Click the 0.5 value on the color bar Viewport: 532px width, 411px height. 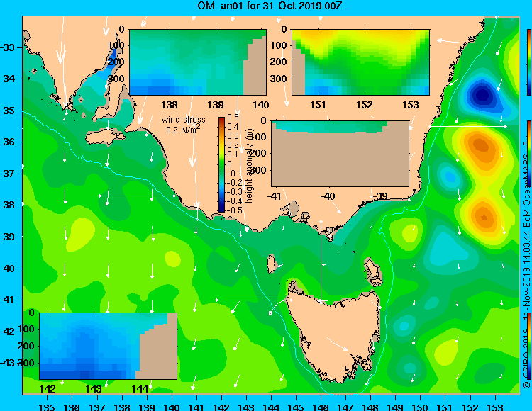[233, 118]
